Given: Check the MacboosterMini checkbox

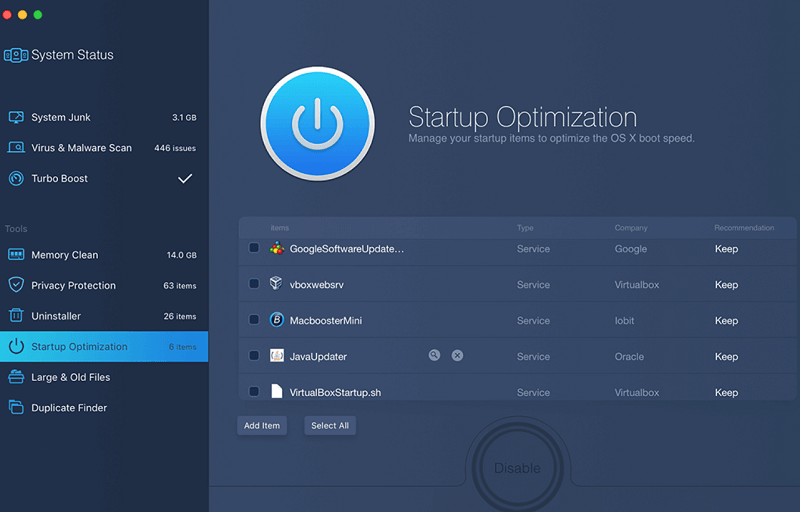Looking at the screenshot, I should click(x=254, y=320).
